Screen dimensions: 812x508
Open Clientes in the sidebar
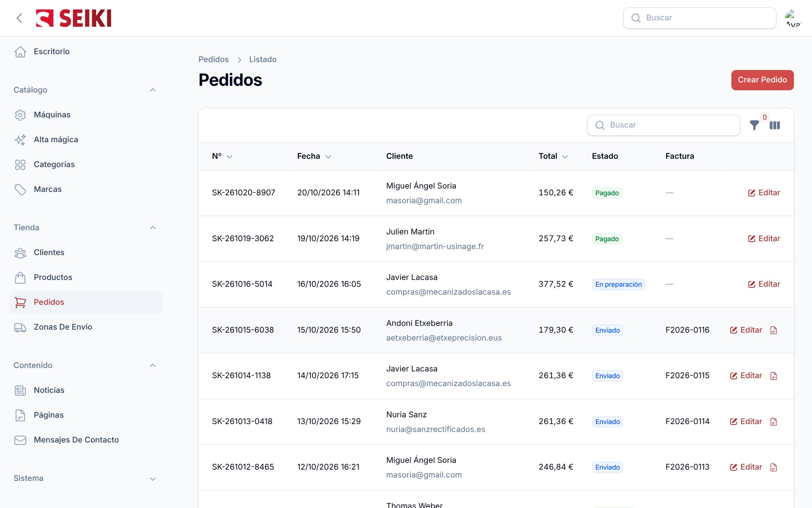click(86, 252)
